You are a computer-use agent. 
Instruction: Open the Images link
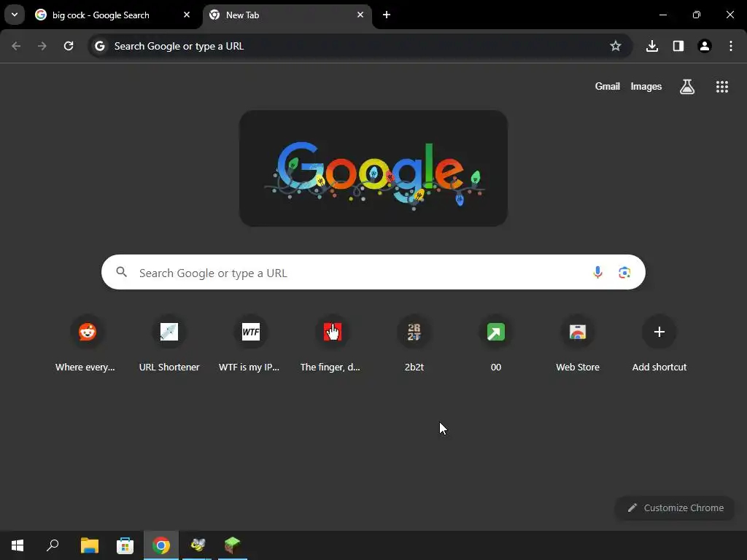tap(646, 87)
